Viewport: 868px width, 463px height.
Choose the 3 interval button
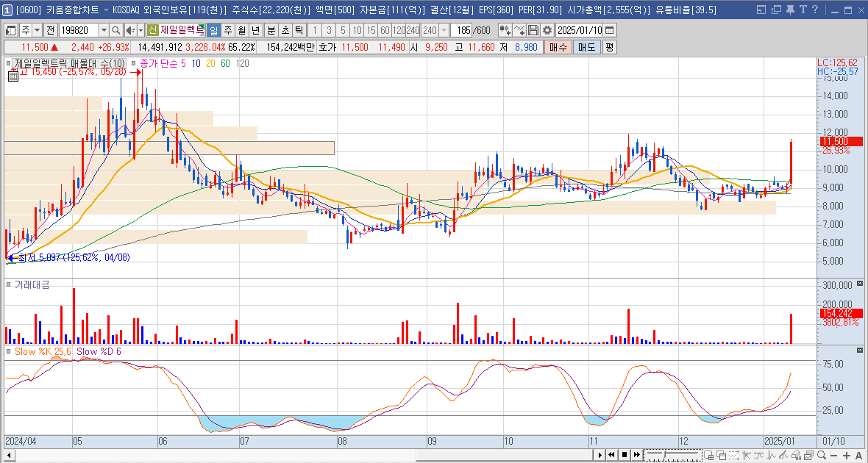329,30
